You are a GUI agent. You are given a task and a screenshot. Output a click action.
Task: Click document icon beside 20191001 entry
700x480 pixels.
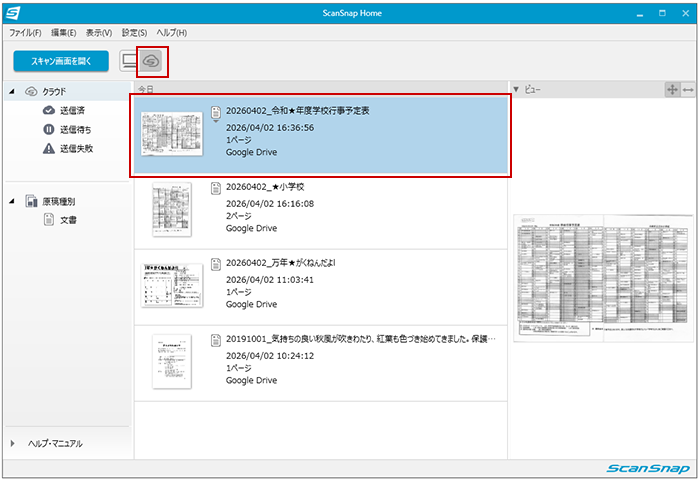(216, 340)
